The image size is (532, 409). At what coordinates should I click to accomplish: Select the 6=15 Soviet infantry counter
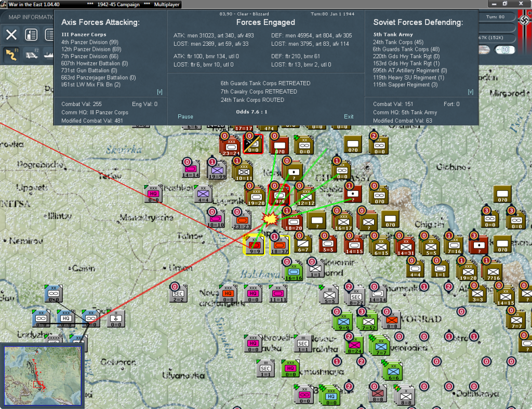tap(381, 246)
